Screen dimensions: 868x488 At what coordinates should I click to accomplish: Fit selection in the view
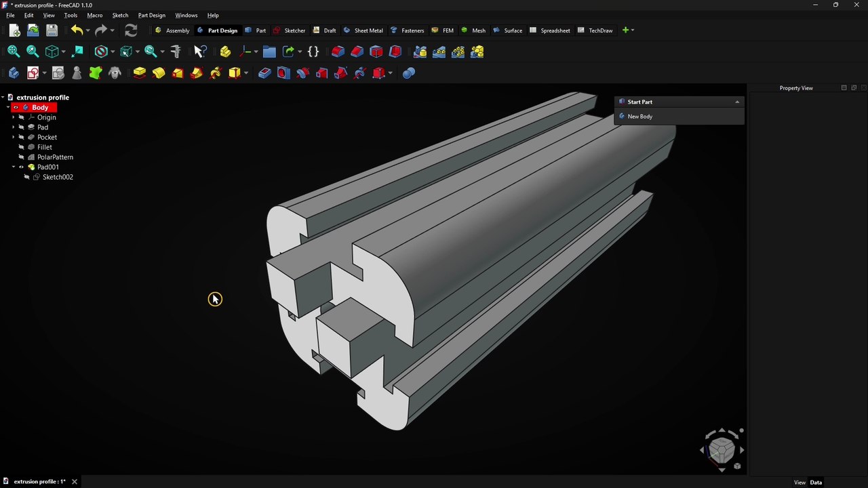(33, 52)
